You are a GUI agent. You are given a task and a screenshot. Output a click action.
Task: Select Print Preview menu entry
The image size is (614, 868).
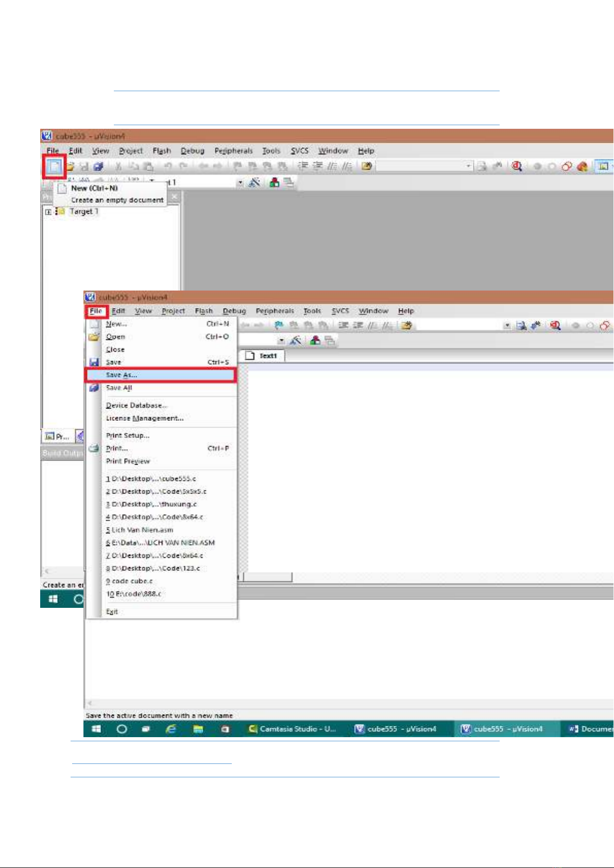click(x=161, y=462)
